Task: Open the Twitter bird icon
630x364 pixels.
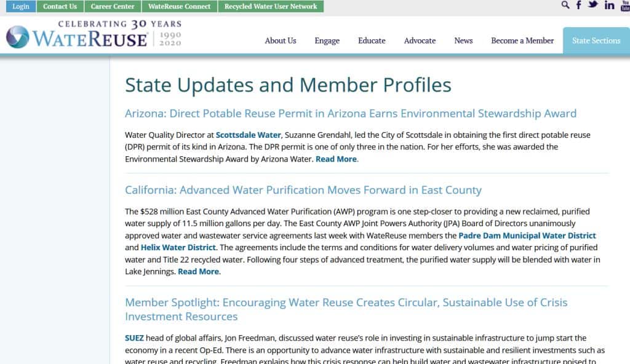Action: pyautogui.click(x=592, y=5)
